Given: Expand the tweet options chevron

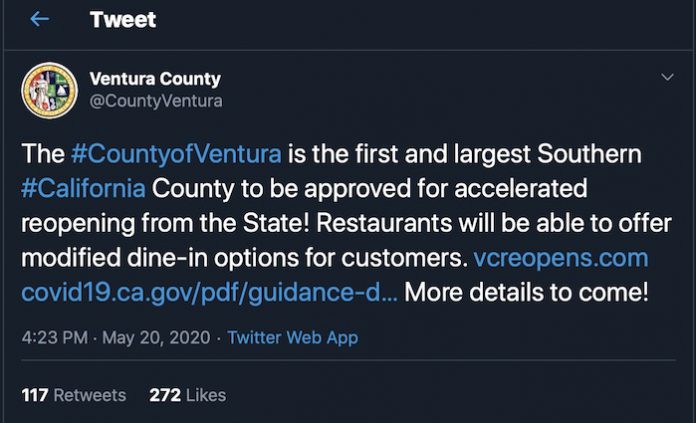Looking at the screenshot, I should (667, 77).
